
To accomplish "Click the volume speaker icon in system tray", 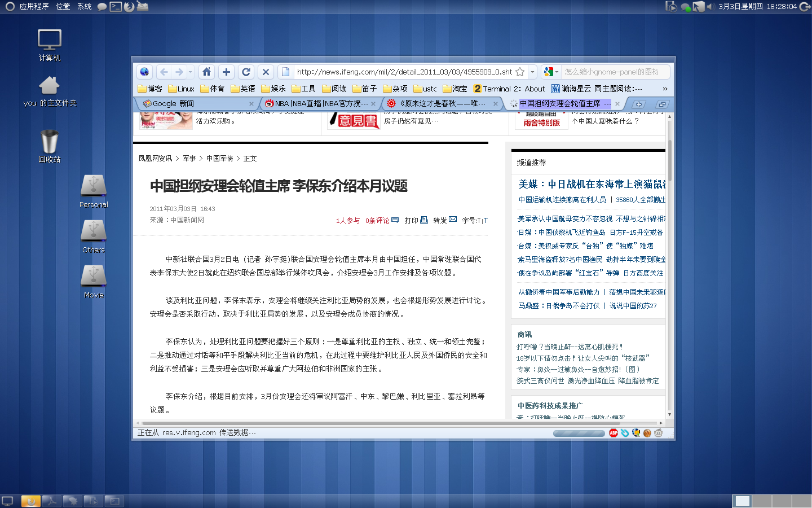I will (711, 6).
